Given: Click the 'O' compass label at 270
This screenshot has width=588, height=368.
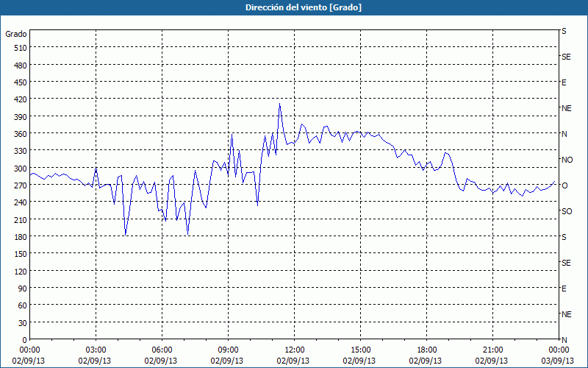Looking at the screenshot, I should pyautogui.click(x=564, y=185).
